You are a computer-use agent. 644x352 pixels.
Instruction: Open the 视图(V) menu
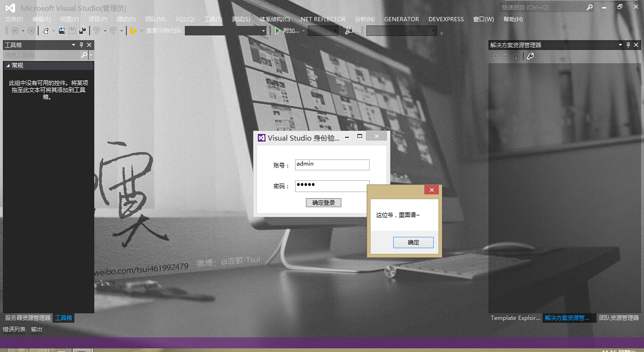pyautogui.click(x=69, y=19)
